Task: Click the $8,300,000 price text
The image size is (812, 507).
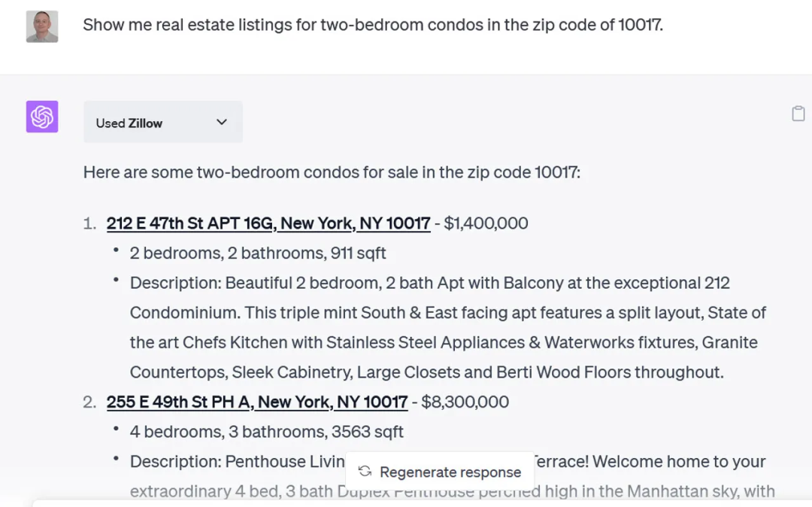Action: [465, 402]
